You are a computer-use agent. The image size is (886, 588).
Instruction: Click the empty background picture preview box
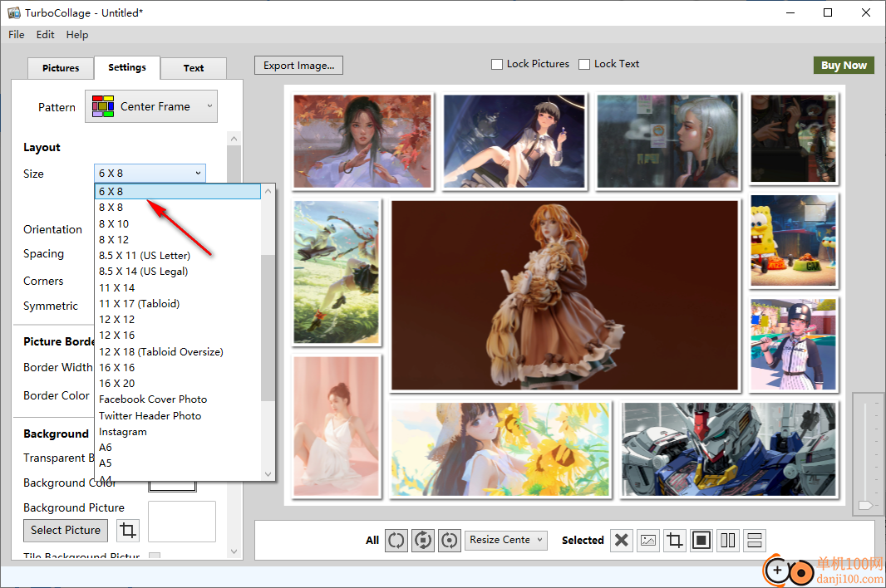[x=182, y=522]
